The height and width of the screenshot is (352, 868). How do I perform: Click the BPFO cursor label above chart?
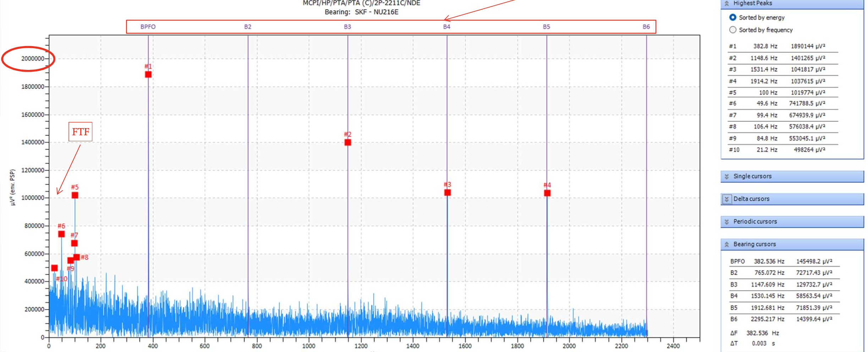click(148, 27)
